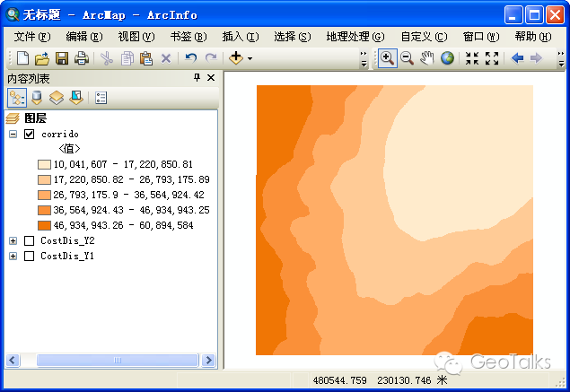Open the 书签(B) menu
Image resolution: width=570 pixels, height=392 pixels.
click(189, 37)
